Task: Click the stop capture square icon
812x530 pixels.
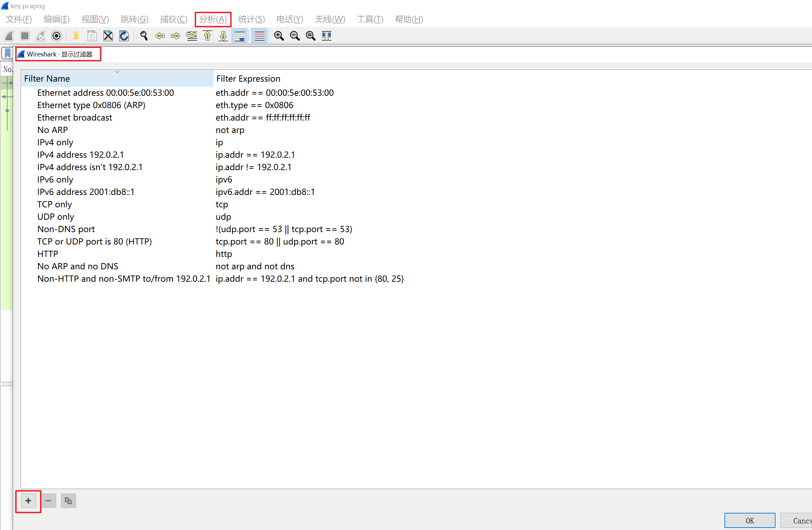Action: click(25, 36)
